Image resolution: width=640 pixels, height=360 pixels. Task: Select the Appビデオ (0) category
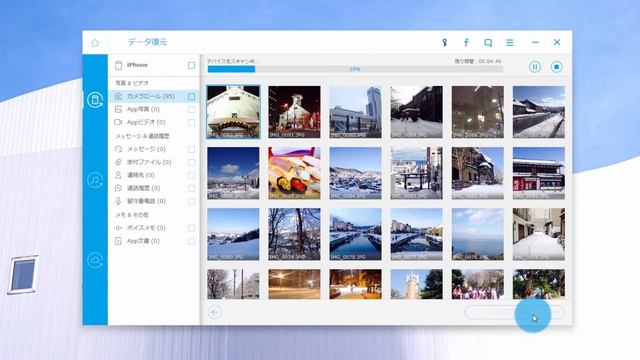[x=153, y=122]
